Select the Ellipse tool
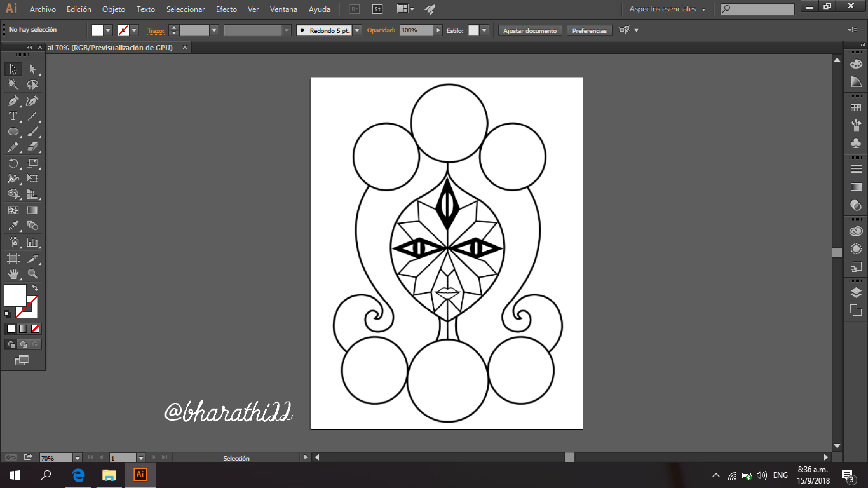The height and width of the screenshot is (488, 868). pos(13,131)
